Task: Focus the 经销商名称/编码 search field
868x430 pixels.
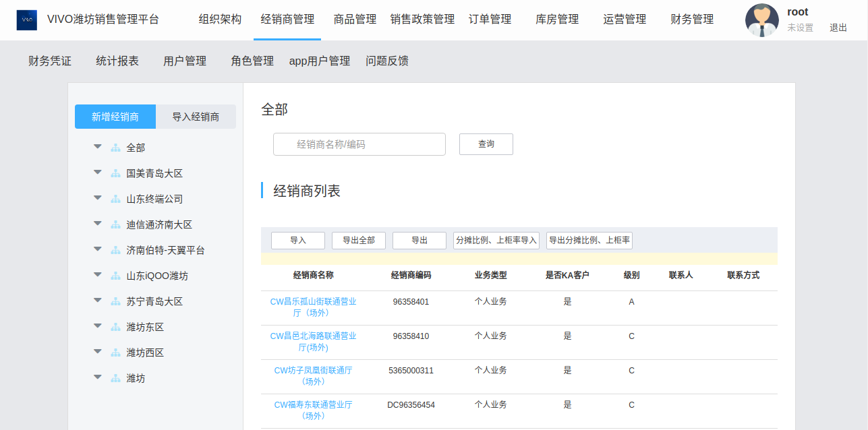Action: coord(359,144)
